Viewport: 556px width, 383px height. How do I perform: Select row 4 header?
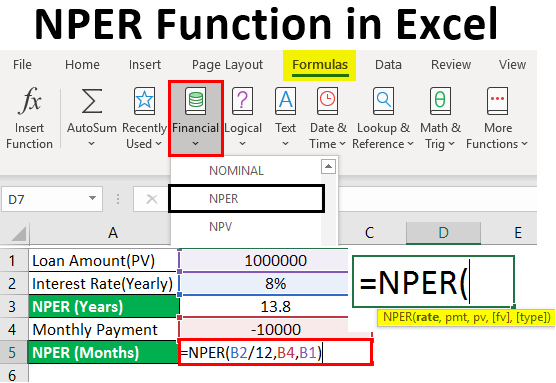(x=13, y=329)
